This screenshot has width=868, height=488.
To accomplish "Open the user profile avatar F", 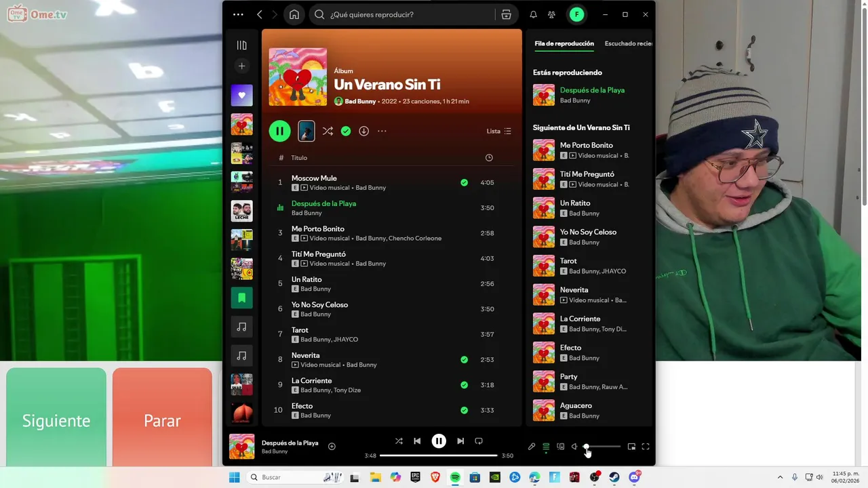I will 576,14.
